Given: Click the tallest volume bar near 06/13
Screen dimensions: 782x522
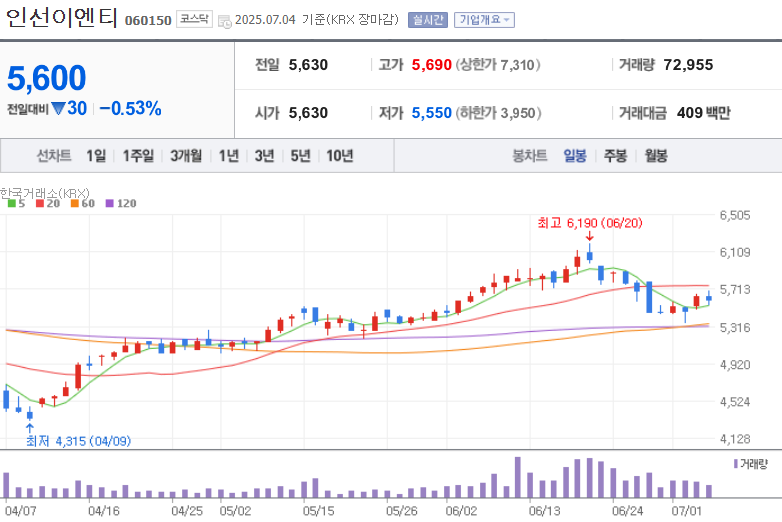Looking at the screenshot, I should [x=518, y=477].
